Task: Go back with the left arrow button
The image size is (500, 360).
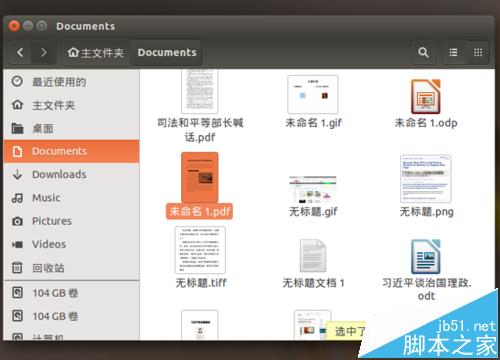Action: (20, 52)
